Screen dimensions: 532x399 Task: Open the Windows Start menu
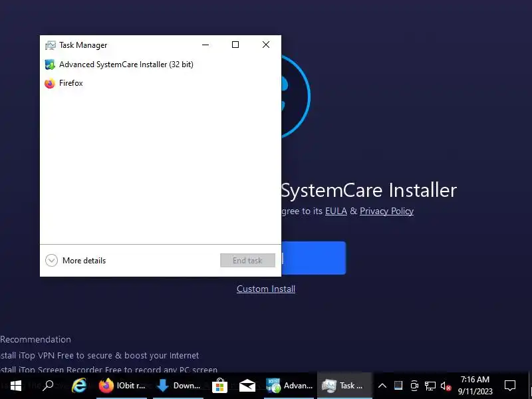click(x=15, y=386)
